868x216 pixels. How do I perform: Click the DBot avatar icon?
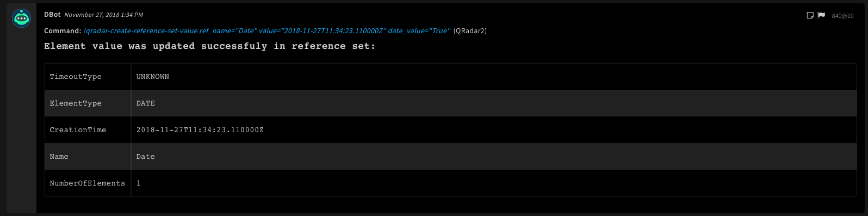point(22,18)
